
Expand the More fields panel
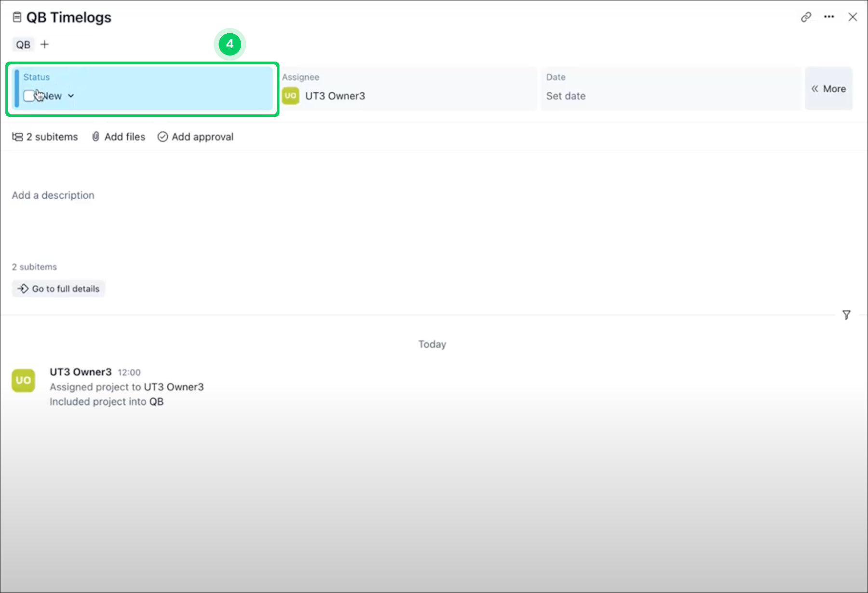[x=828, y=89]
